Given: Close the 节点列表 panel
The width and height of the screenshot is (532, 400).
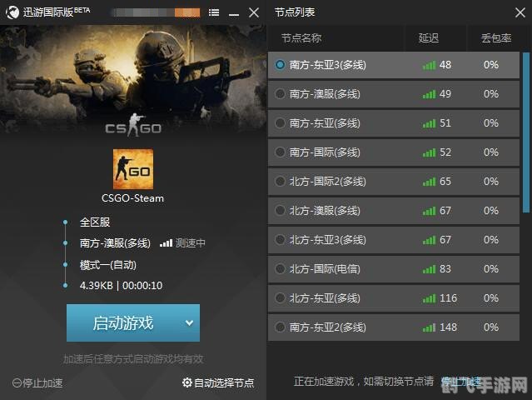Looking at the screenshot, I should coord(520,12).
